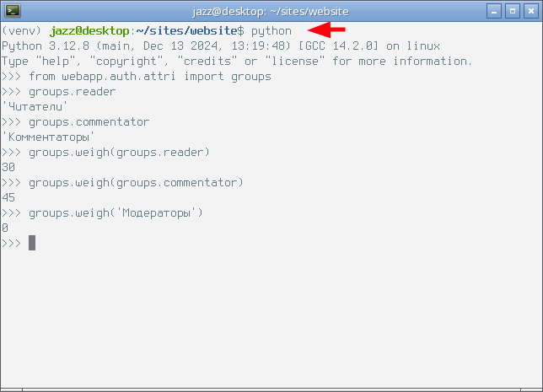Click the red arrow next to python

(x=326, y=30)
